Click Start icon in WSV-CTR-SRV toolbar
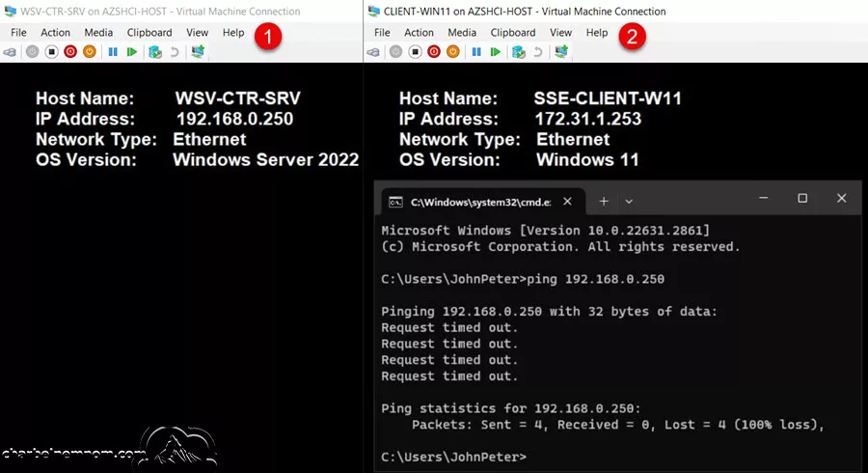868x473 pixels. point(32,52)
